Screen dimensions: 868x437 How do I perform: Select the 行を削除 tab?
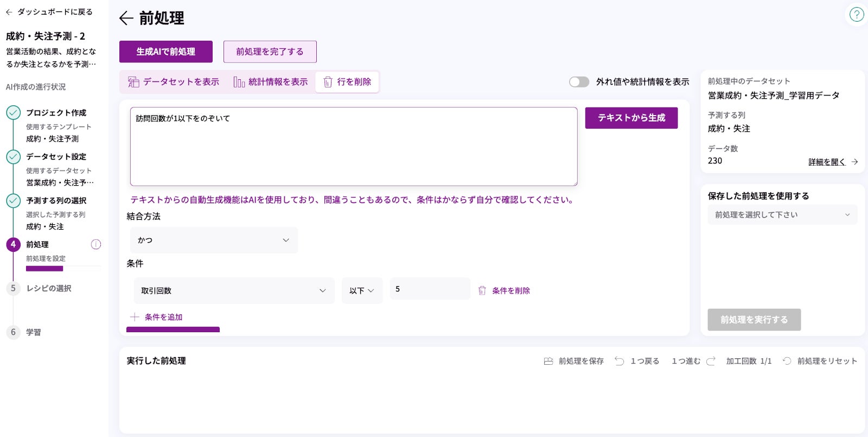pyautogui.click(x=347, y=82)
